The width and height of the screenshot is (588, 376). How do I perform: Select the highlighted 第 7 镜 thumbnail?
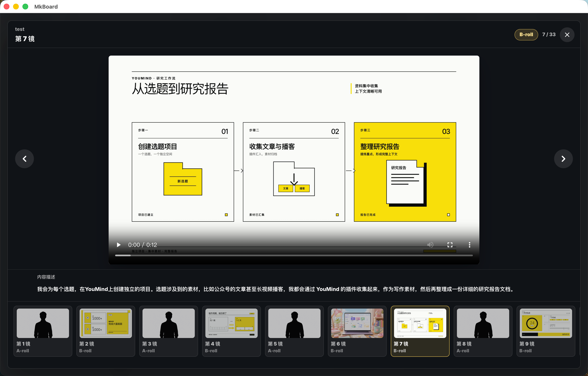coord(420,331)
